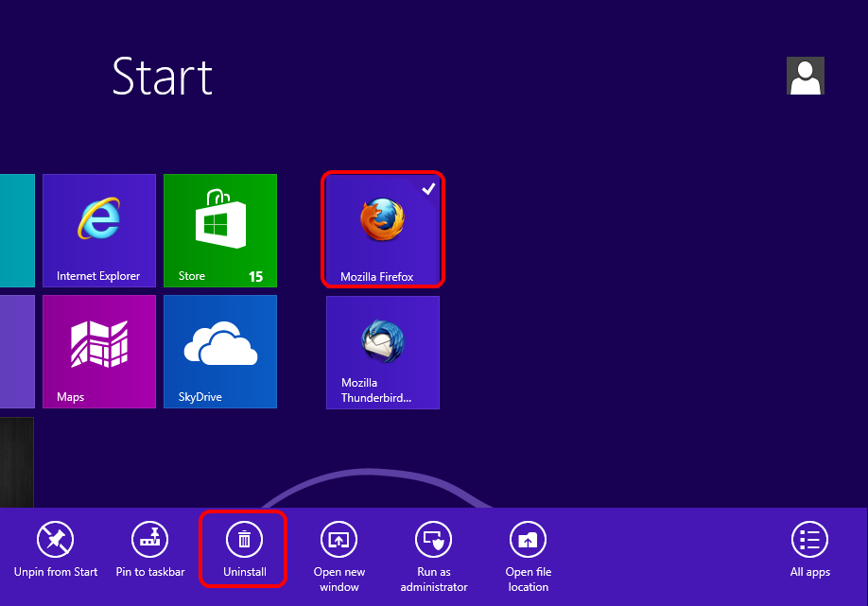The image size is (868, 606).
Task: Open the Store tile
Action: (220, 231)
